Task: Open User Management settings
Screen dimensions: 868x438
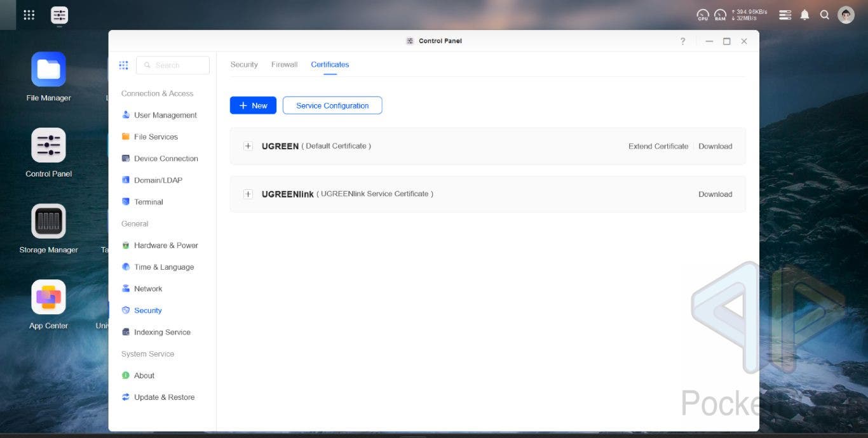Action: 159,115
